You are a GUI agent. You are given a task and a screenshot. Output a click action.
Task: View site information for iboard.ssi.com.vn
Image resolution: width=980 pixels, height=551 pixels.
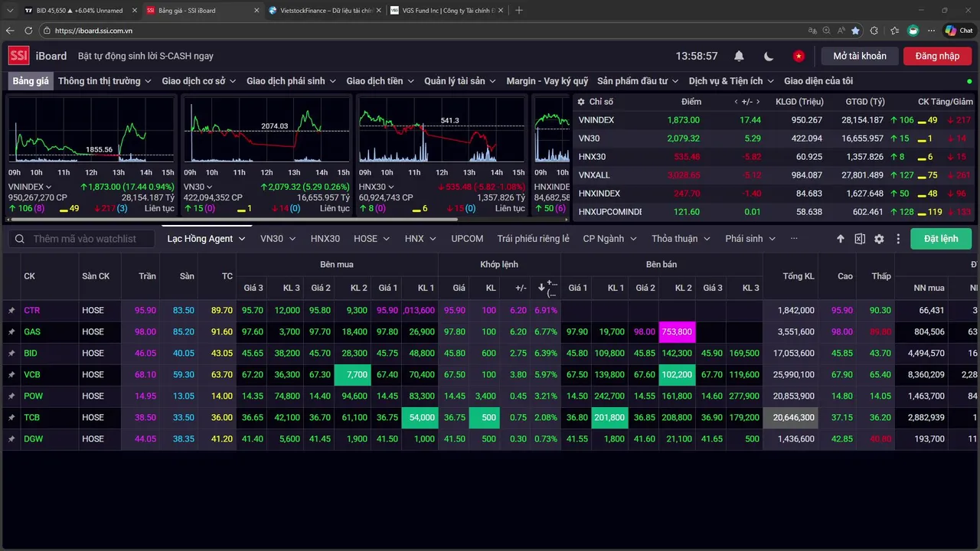[47, 31]
